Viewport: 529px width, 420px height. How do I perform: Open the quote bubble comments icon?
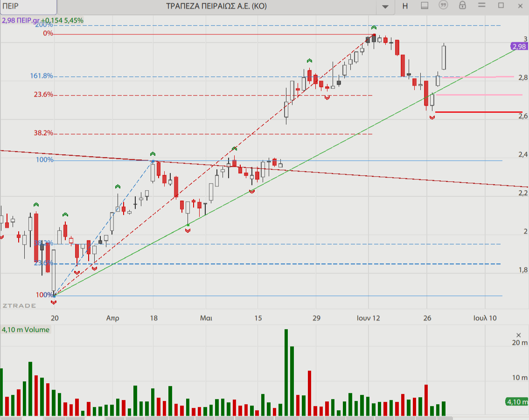pyautogui.click(x=443, y=6)
